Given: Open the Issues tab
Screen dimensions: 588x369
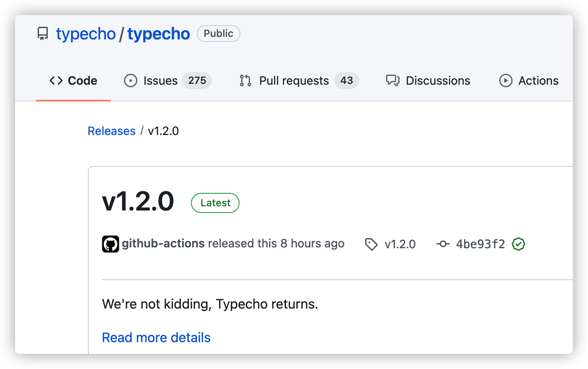Looking at the screenshot, I should pos(168,81).
